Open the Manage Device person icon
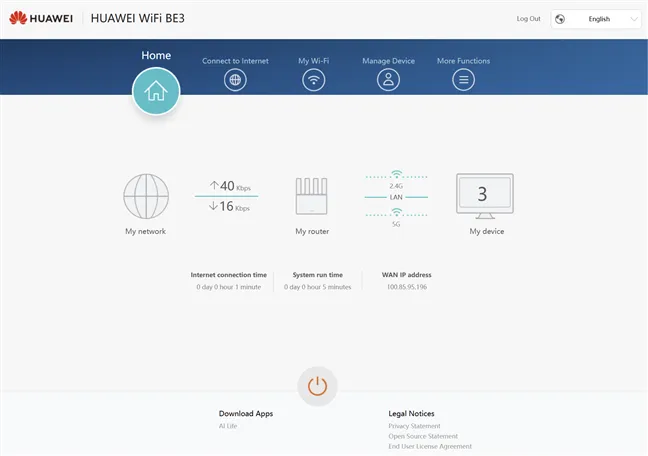The height and width of the screenshot is (456, 648). [x=388, y=79]
